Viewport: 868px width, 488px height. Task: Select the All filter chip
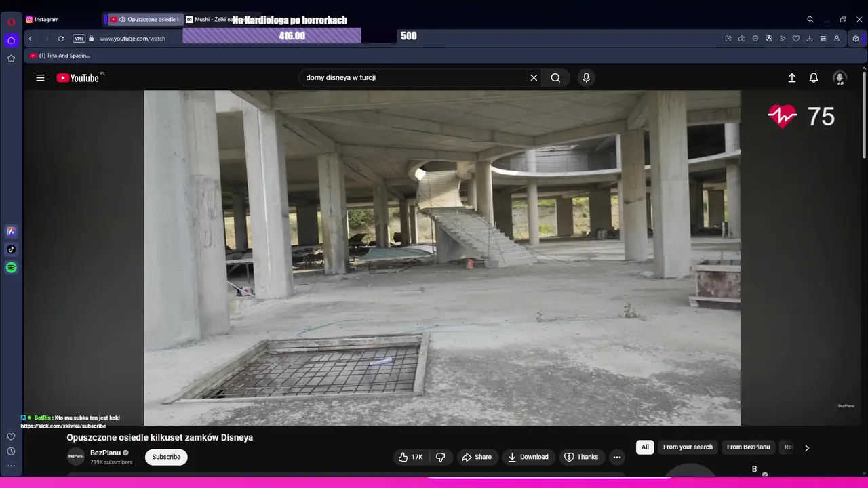pyautogui.click(x=645, y=447)
